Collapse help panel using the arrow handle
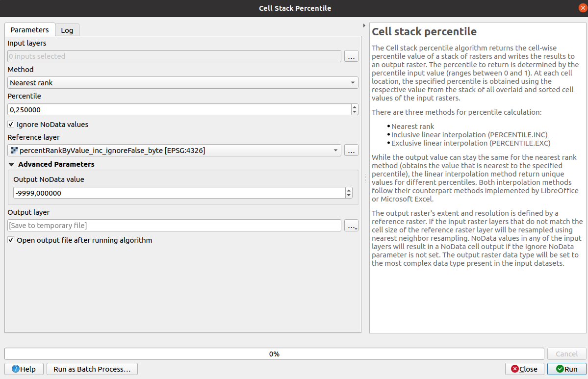The width and height of the screenshot is (588, 379). tap(364, 25)
